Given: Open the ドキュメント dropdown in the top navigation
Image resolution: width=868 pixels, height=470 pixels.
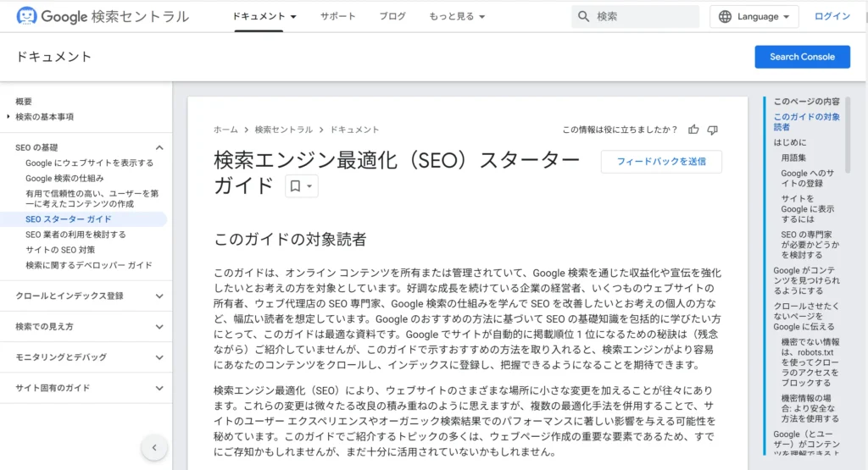Looking at the screenshot, I should point(264,17).
